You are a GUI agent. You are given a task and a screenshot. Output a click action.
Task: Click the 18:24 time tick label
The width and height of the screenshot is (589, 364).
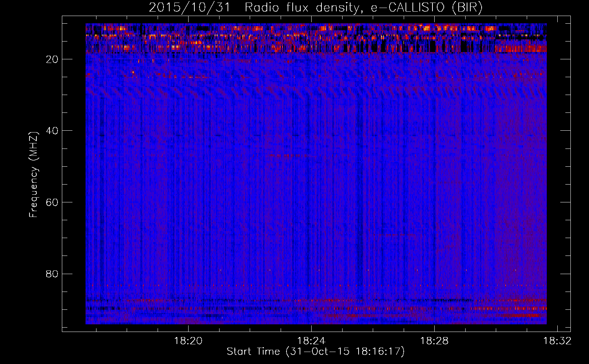(x=311, y=341)
